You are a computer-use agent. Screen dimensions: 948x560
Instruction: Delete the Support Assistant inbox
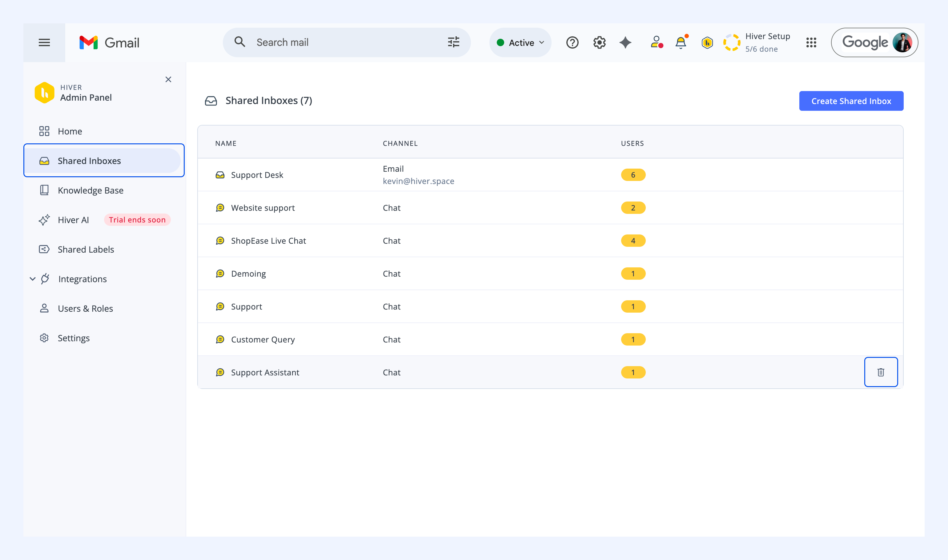[x=881, y=372]
